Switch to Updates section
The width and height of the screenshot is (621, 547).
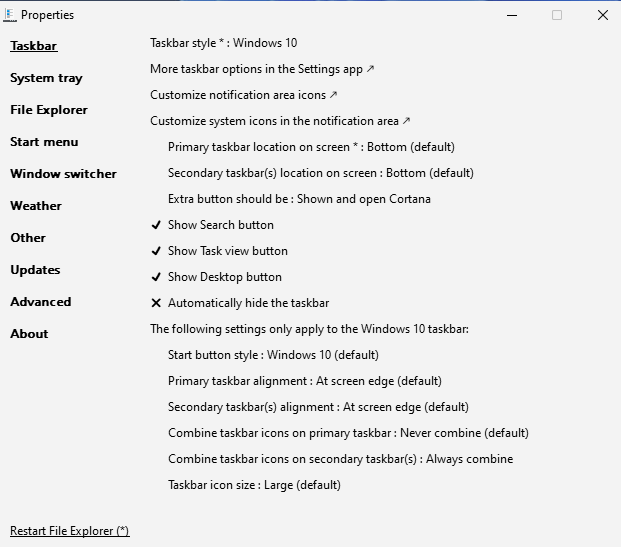[x=35, y=270]
